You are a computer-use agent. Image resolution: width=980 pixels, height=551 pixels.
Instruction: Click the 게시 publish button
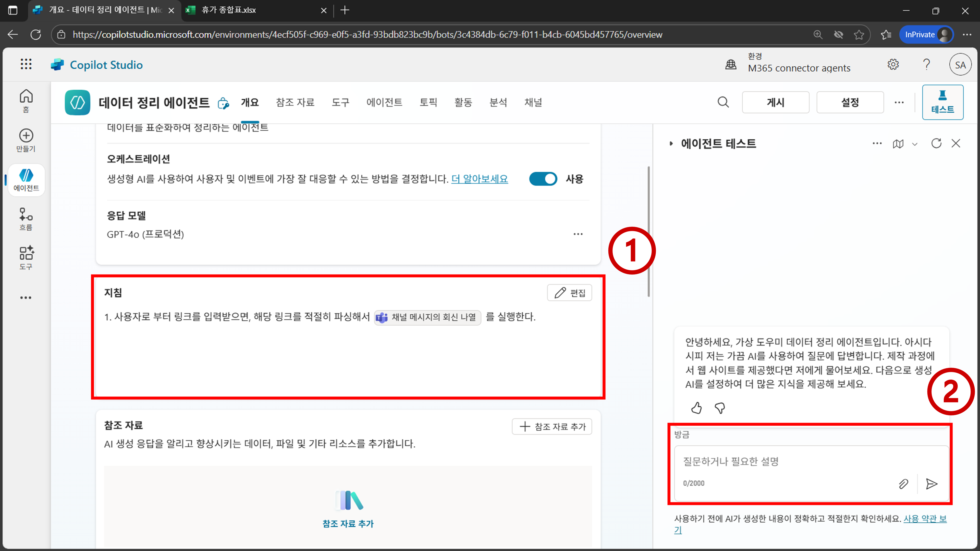point(775,102)
